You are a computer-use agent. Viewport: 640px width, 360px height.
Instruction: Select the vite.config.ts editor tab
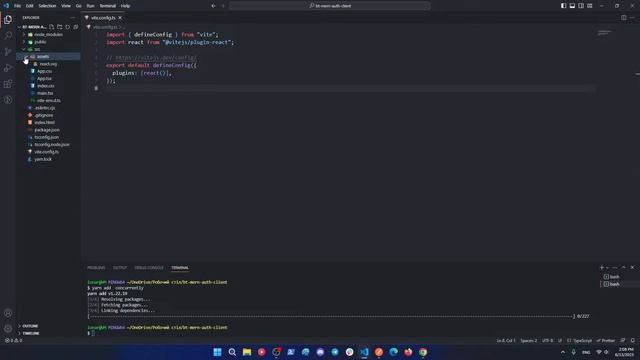(x=103, y=18)
